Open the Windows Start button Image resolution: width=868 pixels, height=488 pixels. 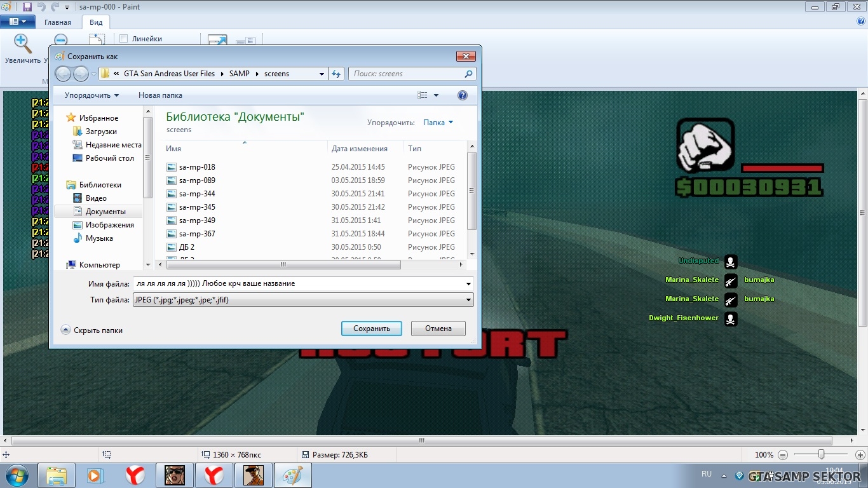(16, 475)
